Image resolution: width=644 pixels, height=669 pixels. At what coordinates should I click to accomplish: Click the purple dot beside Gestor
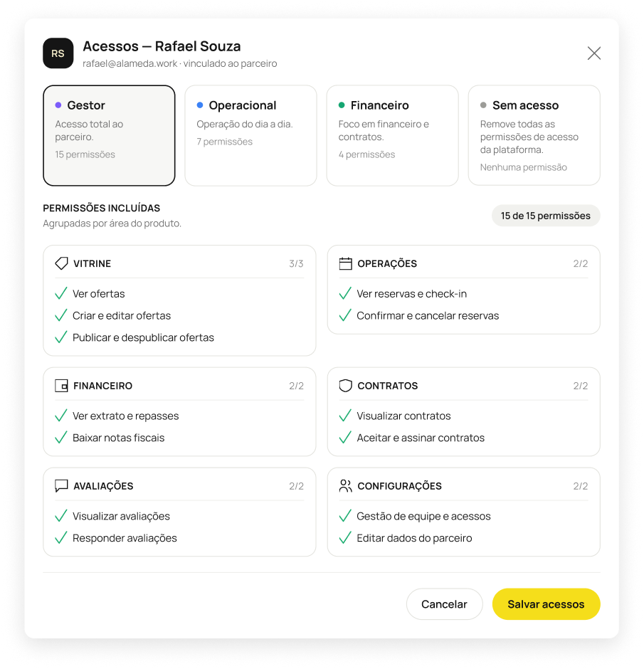tap(58, 105)
